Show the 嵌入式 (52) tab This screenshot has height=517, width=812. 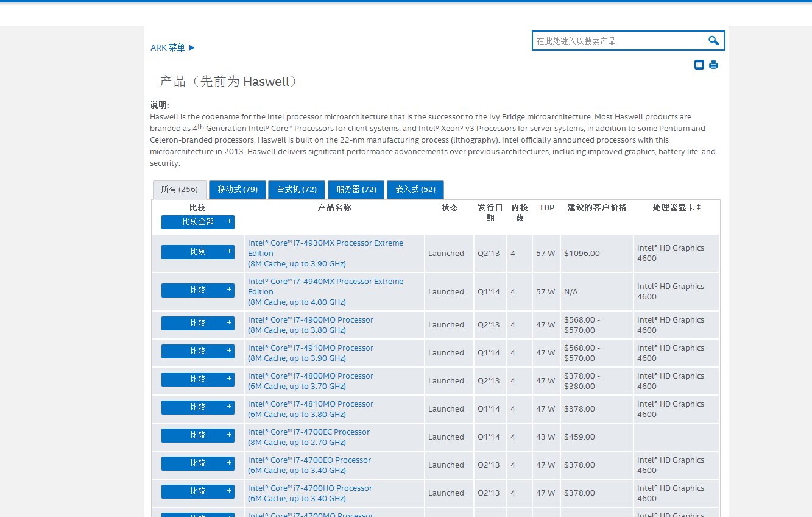tap(415, 190)
